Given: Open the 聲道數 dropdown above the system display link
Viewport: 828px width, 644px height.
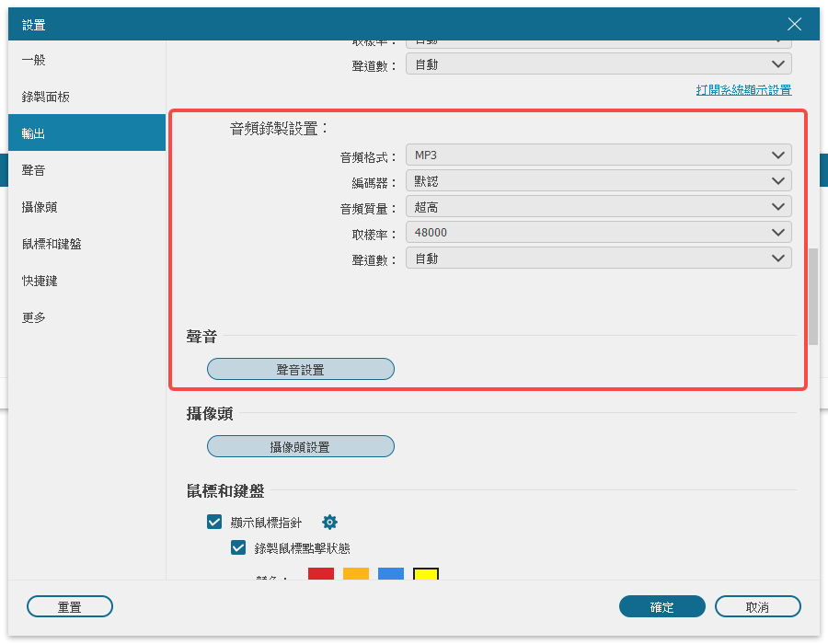Looking at the screenshot, I should pos(598,64).
